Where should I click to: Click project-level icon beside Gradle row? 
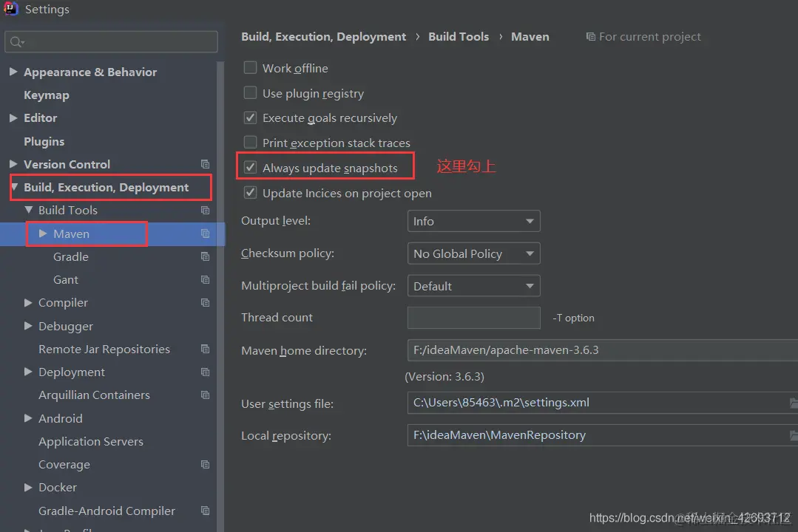(205, 256)
